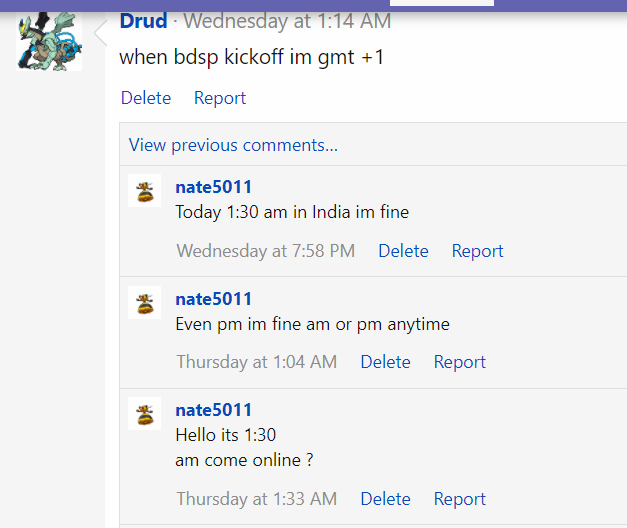Delete the "Even pm im fine" comment

[385, 362]
